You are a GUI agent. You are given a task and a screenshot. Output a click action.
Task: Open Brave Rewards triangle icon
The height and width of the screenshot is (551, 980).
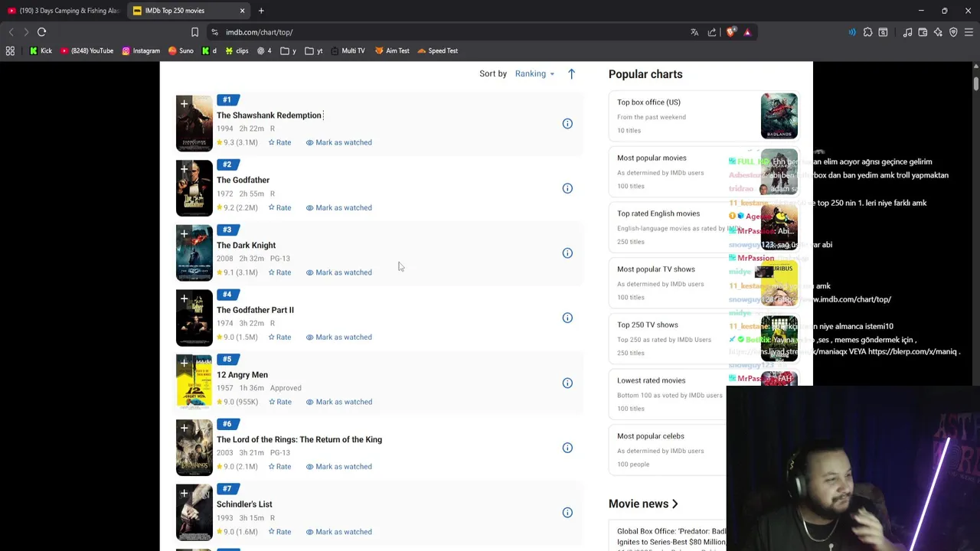click(x=747, y=32)
